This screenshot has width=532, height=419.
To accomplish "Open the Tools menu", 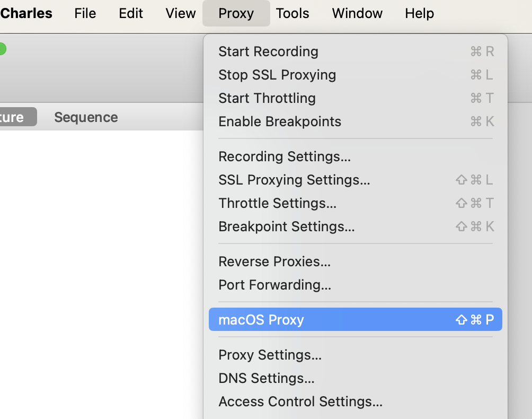I will coord(292,13).
